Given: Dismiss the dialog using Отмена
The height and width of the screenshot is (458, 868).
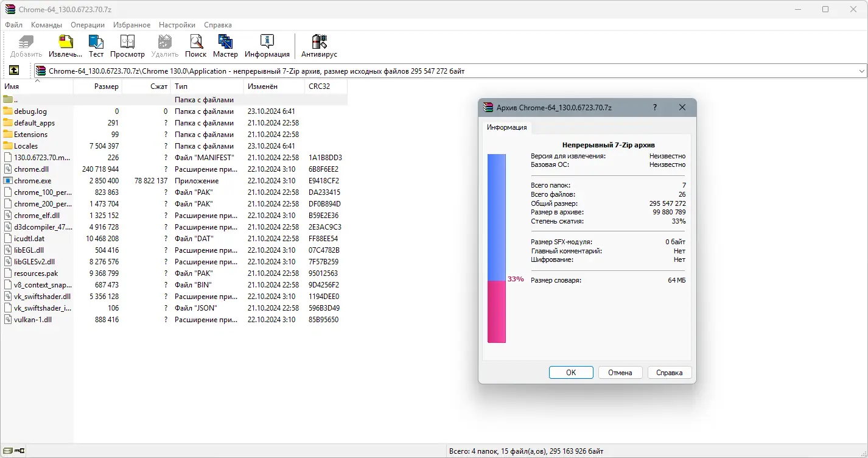Looking at the screenshot, I should [620, 372].
